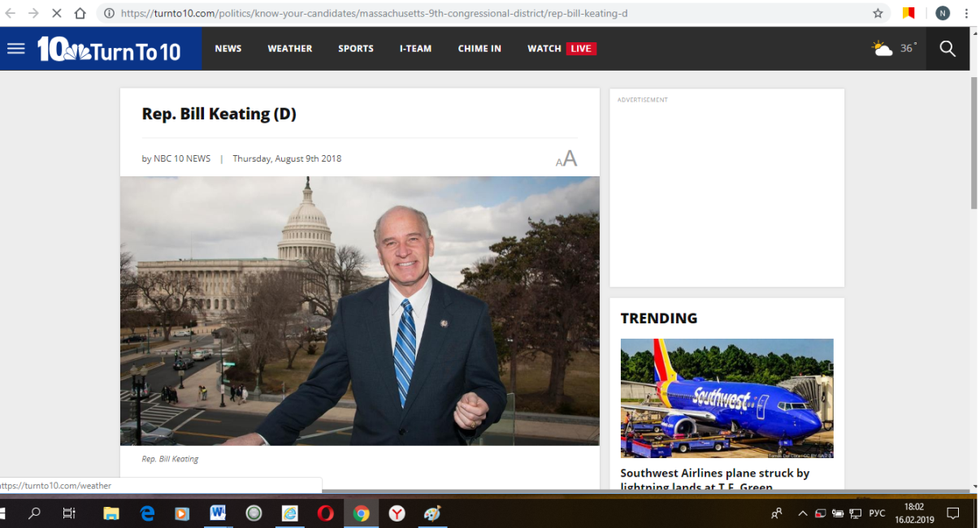Open Microsoft Word from taskbar
This screenshot has width=980, height=528.
tap(218, 513)
